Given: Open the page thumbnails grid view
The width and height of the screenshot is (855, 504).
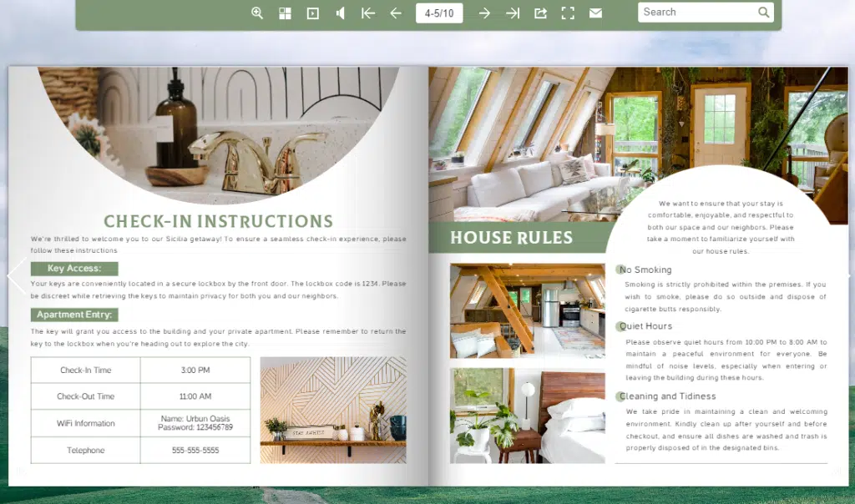Looking at the screenshot, I should coord(285,13).
